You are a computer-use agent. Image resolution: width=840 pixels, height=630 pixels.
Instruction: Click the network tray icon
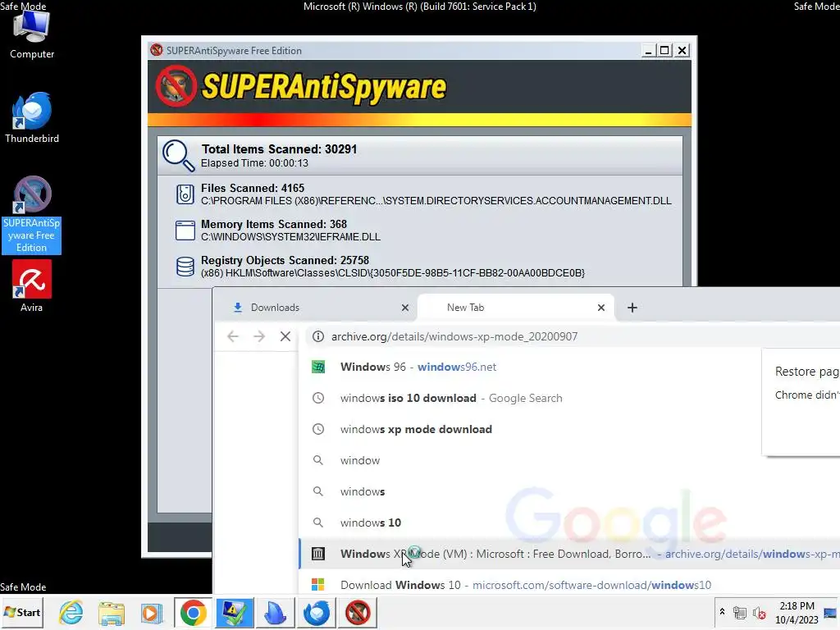click(740, 612)
